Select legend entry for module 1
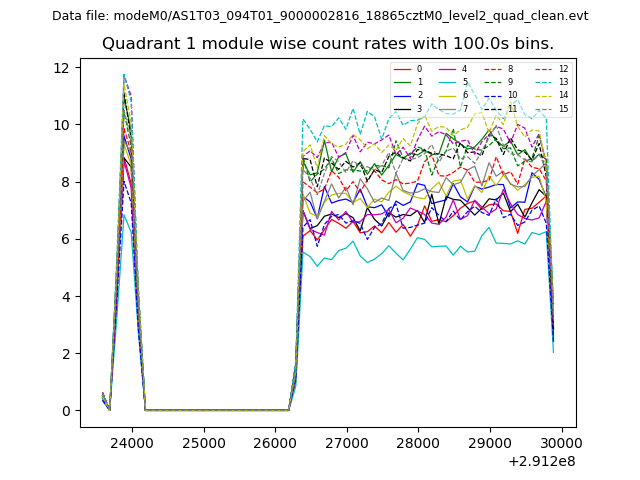The height and width of the screenshot is (480, 640). point(402,82)
